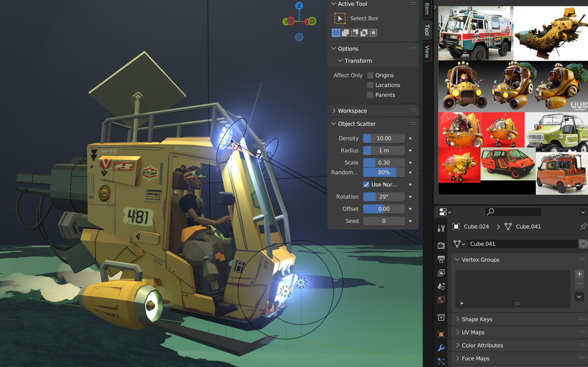
Task: Choose the Intersect selection mode icon
Action: click(373, 33)
